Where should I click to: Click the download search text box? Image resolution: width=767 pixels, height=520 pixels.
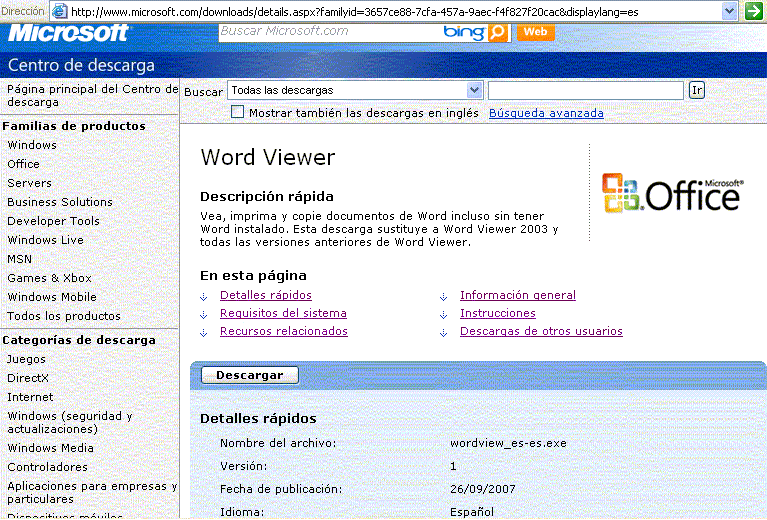[585, 91]
